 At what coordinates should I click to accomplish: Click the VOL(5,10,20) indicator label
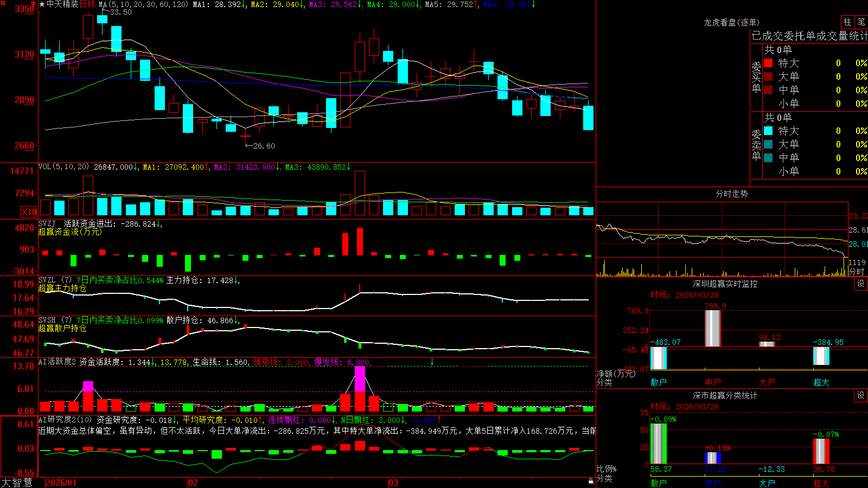[63, 167]
